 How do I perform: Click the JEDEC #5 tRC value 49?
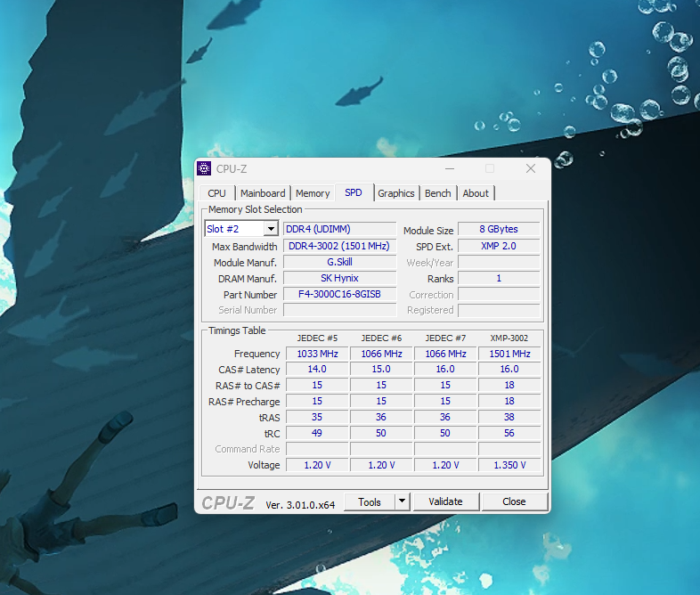click(317, 433)
